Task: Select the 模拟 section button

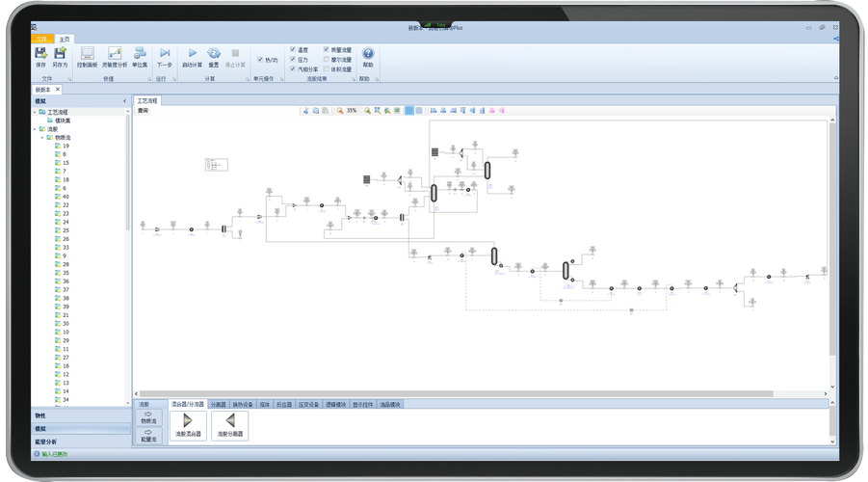Action: (81, 429)
